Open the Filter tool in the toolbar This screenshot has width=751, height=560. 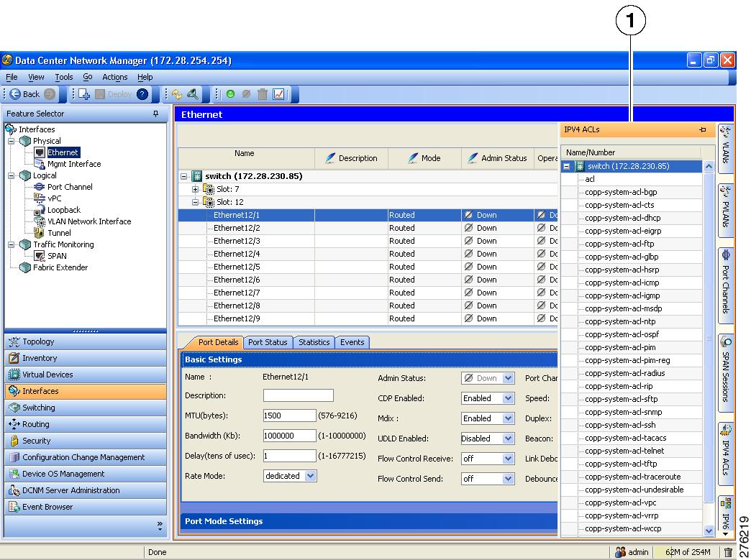193,94
